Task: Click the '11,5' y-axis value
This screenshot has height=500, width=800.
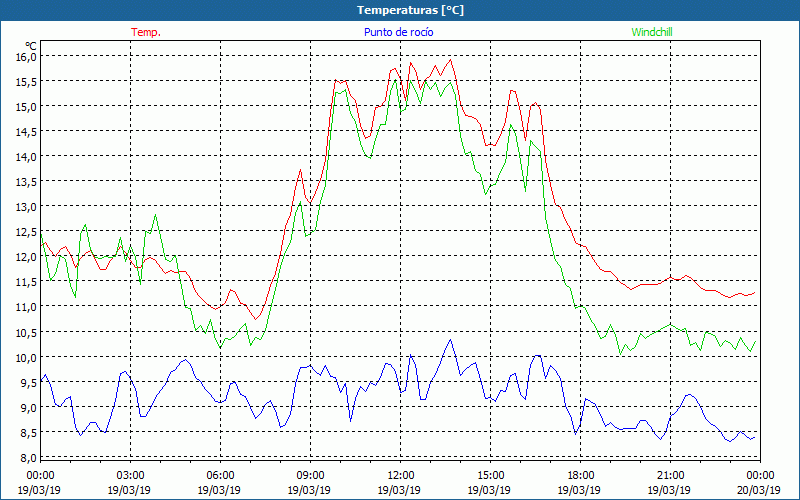Action: (x=26, y=282)
